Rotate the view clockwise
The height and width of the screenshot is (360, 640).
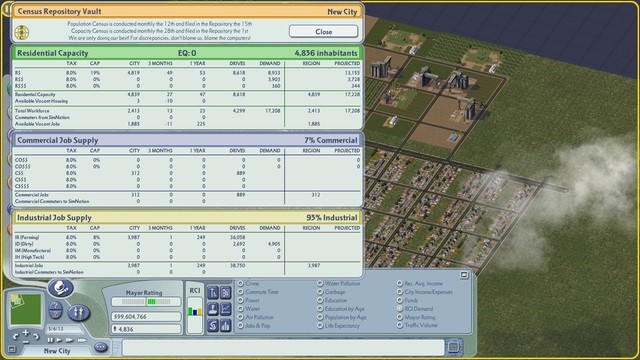[36, 337]
